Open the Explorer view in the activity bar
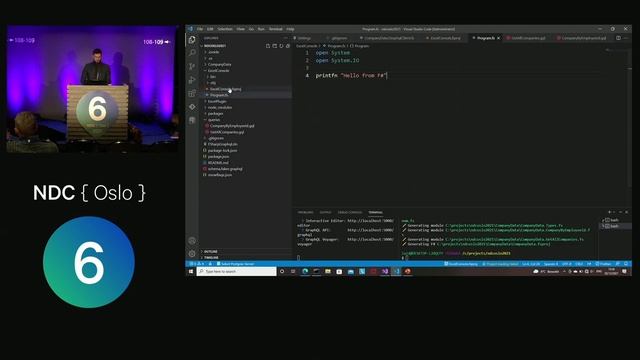 (x=192, y=40)
